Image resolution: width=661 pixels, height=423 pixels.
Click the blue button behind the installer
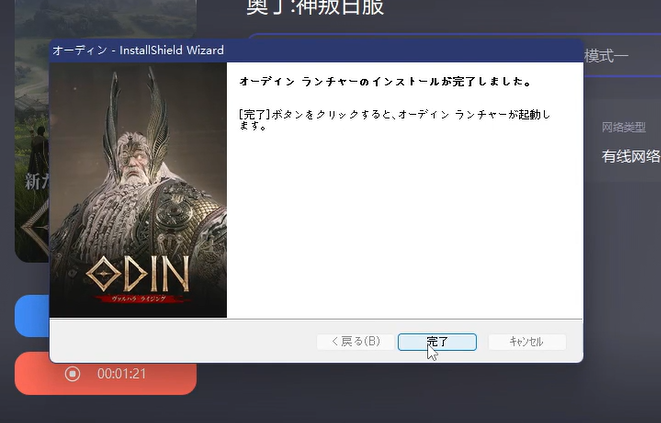tap(32, 316)
